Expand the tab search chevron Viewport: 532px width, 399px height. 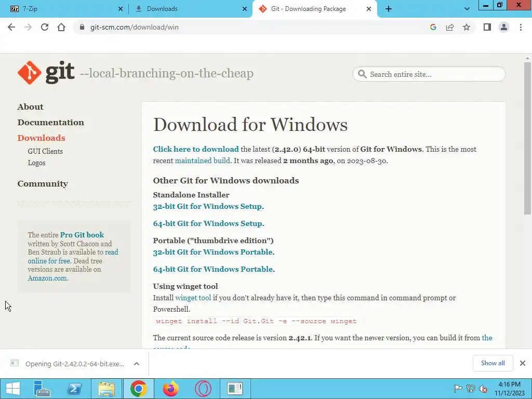[x=467, y=9]
